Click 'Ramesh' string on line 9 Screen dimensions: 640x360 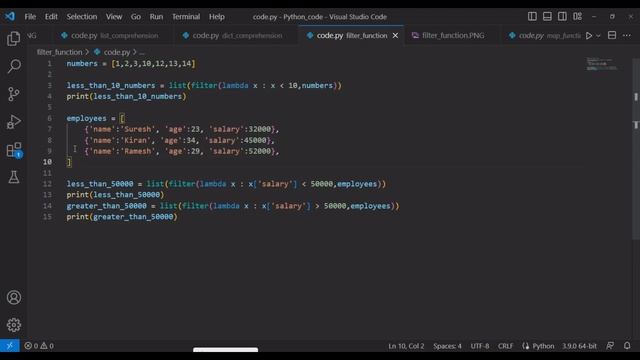[x=138, y=151]
